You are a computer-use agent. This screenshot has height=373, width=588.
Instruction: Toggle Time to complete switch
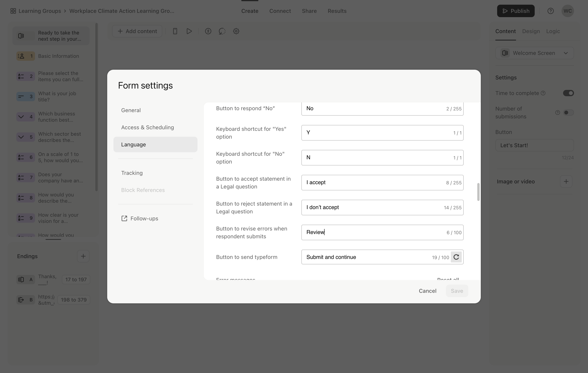[x=568, y=93]
